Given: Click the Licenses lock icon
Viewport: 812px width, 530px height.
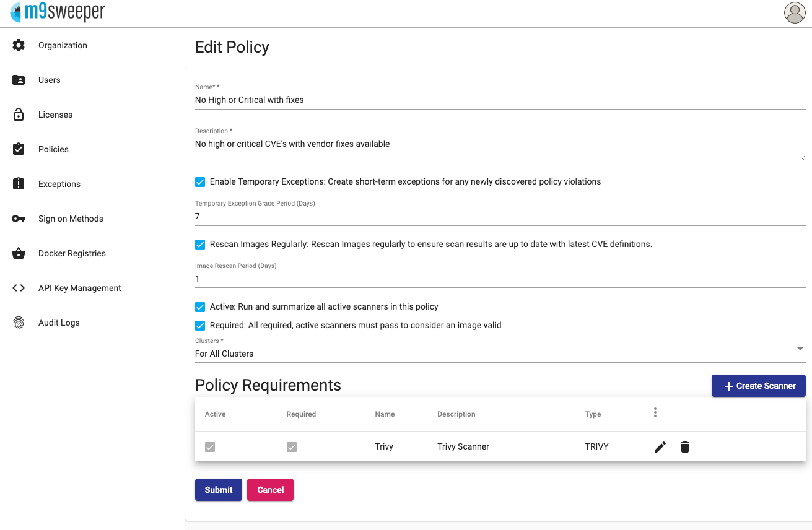Looking at the screenshot, I should tap(19, 115).
